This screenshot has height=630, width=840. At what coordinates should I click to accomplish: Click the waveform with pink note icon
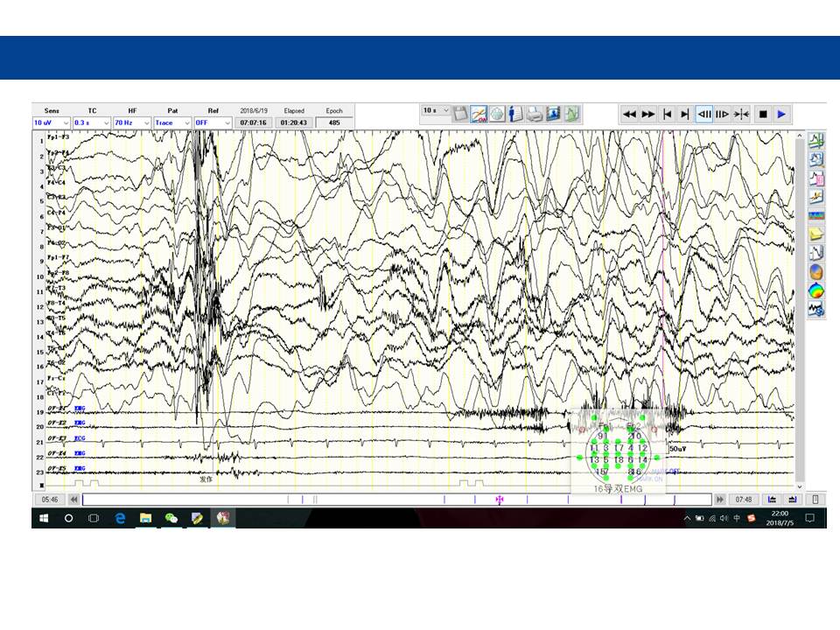coord(815,178)
